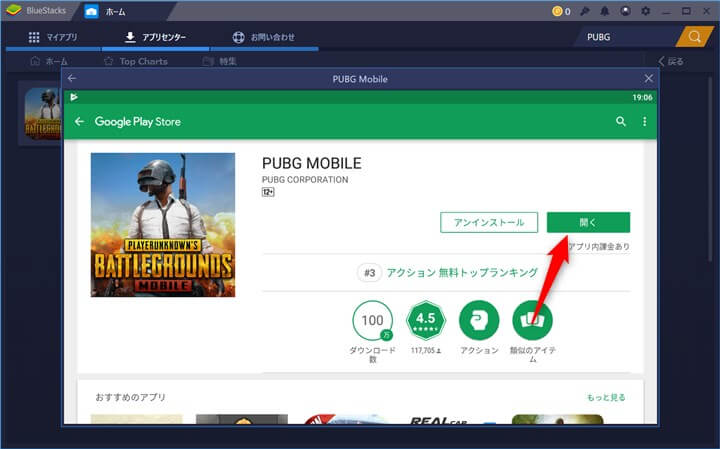This screenshot has height=449, width=720.
Task: Click the background PUBG app thumbnail
Action: pyautogui.click(x=43, y=114)
